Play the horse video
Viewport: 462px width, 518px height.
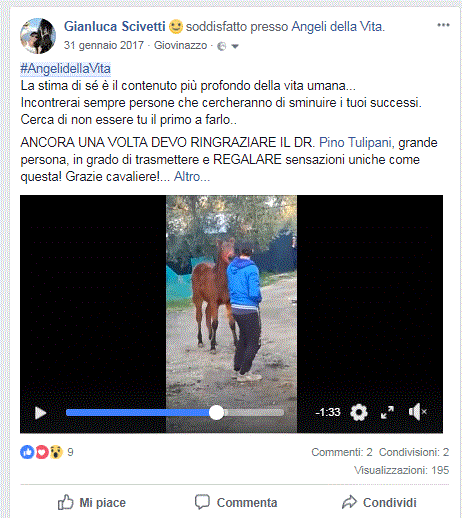click(40, 413)
